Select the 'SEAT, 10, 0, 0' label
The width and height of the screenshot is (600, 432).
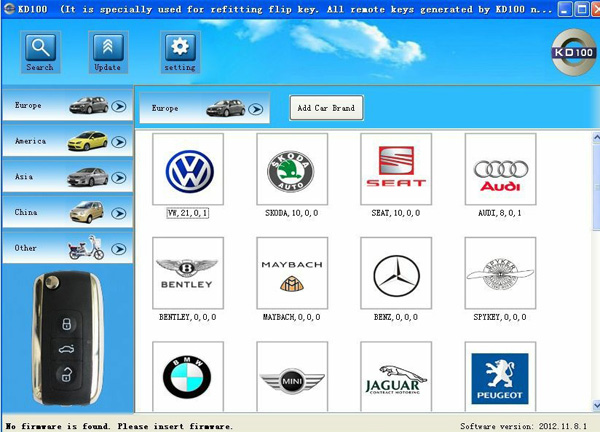396,213
